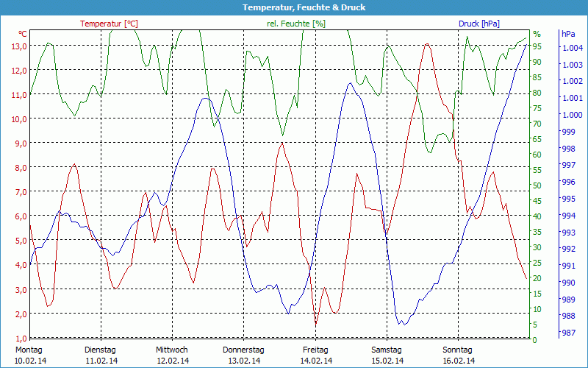Click the '60' humidity axis value
Viewport: 588px width, 368px height.
pyautogui.click(x=537, y=155)
